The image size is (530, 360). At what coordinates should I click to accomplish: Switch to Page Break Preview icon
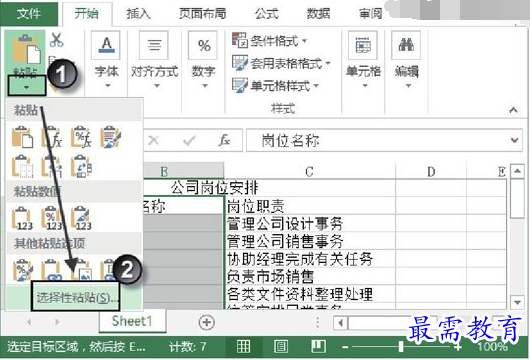318,346
